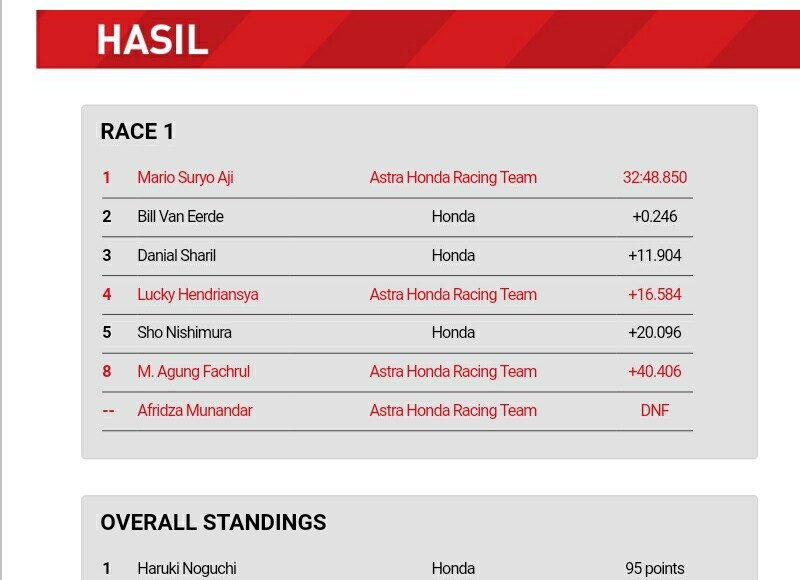The image size is (800, 580).
Task: Select rider Mario Suryo Aji
Action: (x=185, y=178)
